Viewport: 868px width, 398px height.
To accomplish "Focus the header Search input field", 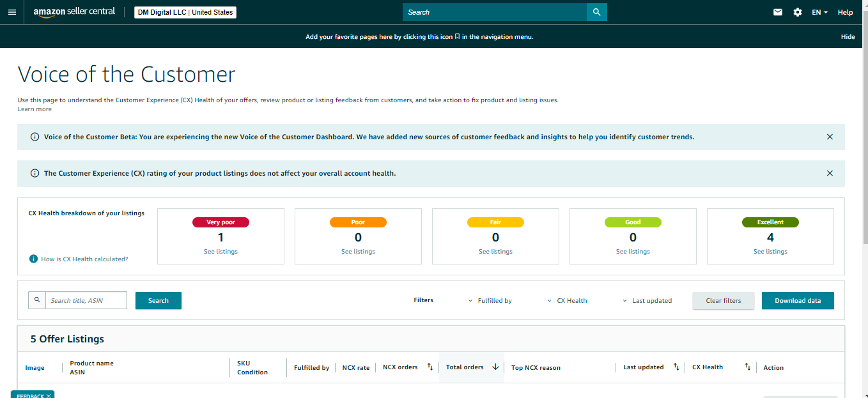I will coord(495,12).
